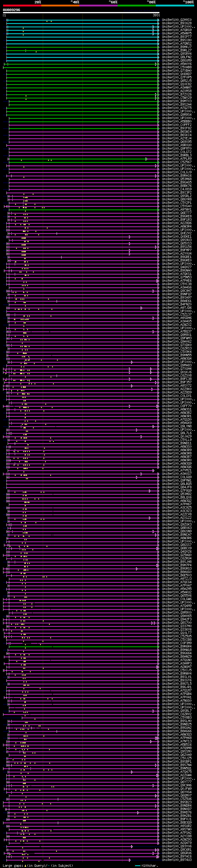Click UniRef100_A7Q2T5 text
197x868 pixels.
[177, 108]
